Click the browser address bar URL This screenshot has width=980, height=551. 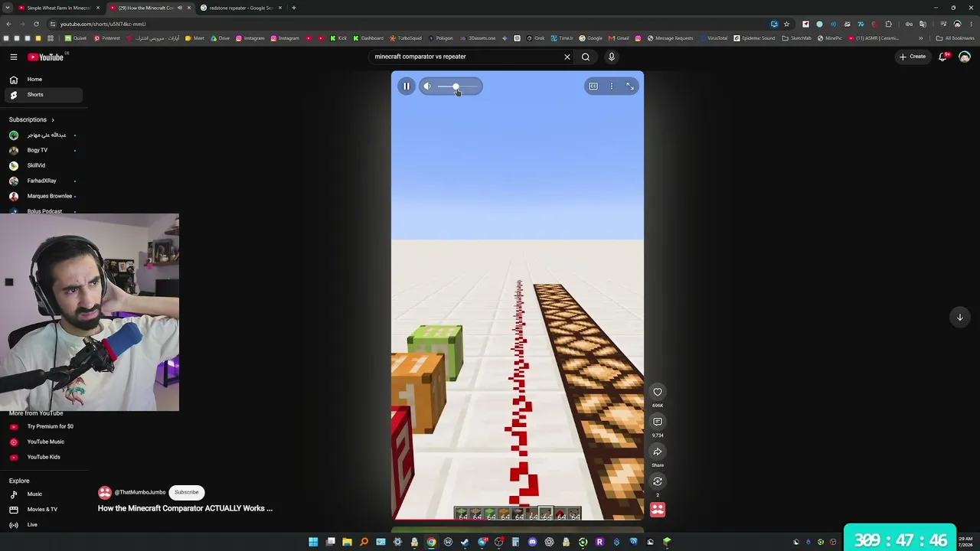point(103,24)
